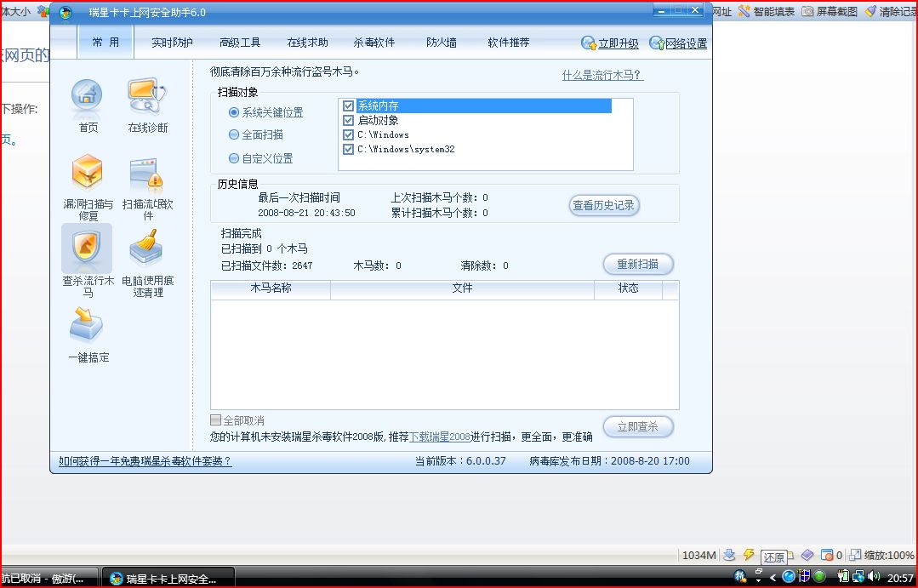Switch to the 杀毒软件 tab
918x588 pixels.
[374, 43]
